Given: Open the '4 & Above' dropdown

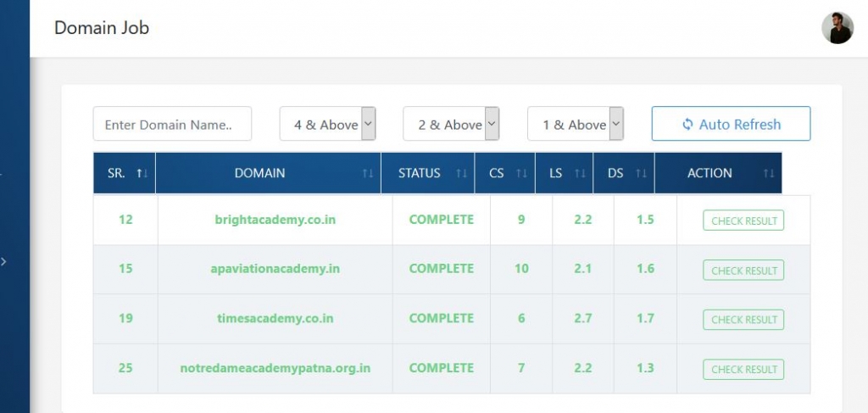Looking at the screenshot, I should coord(328,124).
